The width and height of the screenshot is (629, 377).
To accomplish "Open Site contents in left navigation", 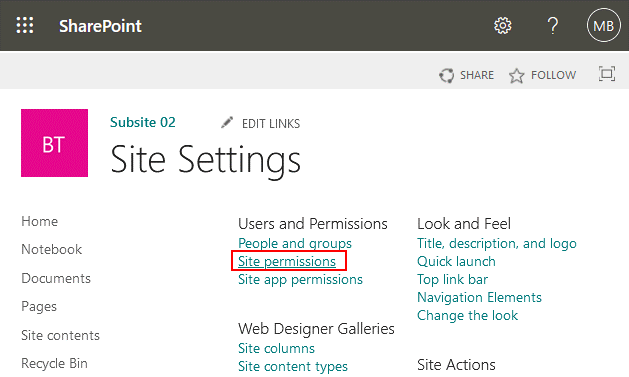I will point(61,335).
